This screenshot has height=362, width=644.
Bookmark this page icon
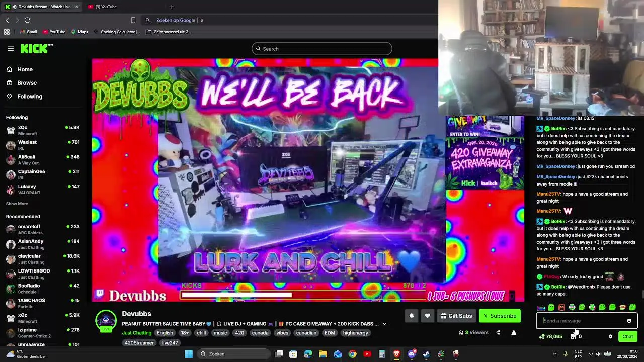(133, 20)
